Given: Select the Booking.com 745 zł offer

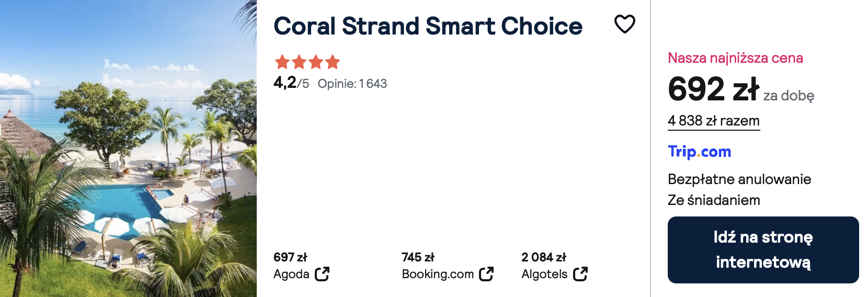Looking at the screenshot, I should point(448,266).
